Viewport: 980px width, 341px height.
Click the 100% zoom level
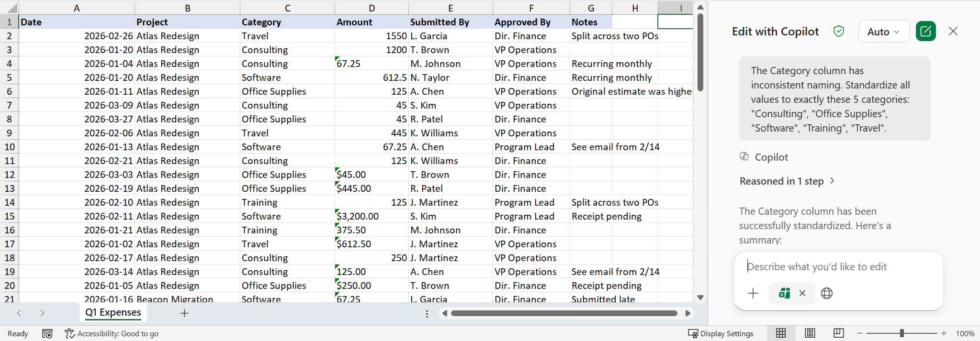965,334
